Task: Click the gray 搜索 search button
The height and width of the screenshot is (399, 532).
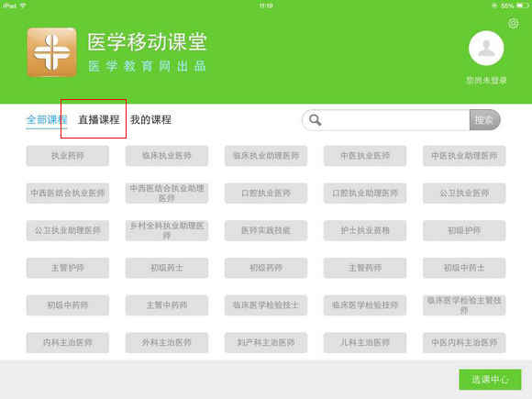Action: point(485,120)
